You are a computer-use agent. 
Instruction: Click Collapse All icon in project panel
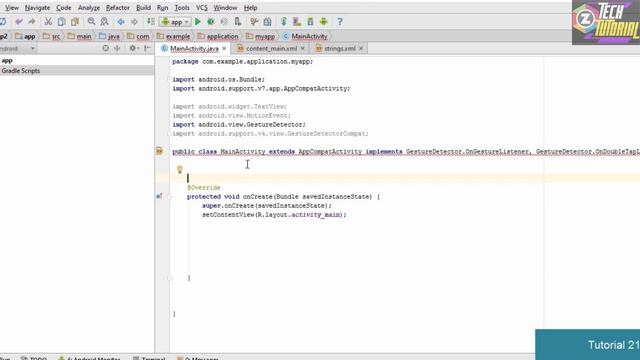pyautogui.click(x=117, y=48)
